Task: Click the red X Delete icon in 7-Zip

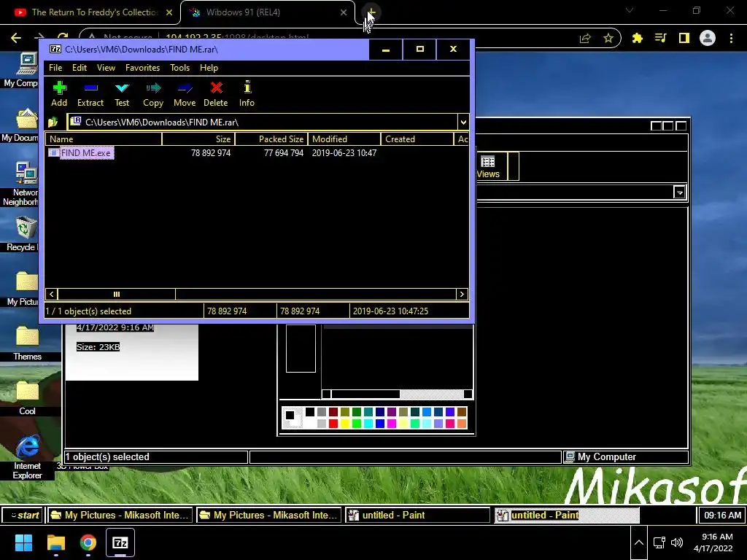Action: [x=216, y=87]
